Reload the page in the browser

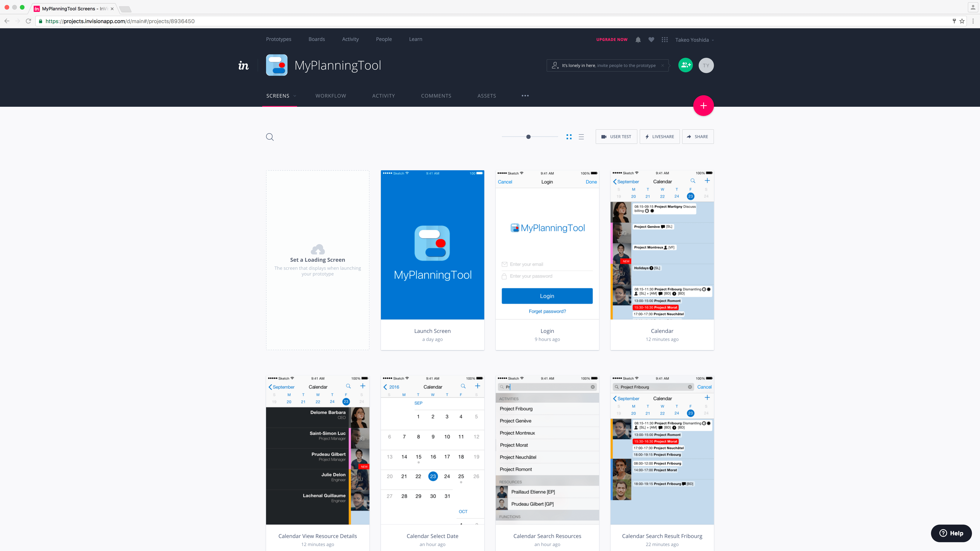pyautogui.click(x=28, y=21)
